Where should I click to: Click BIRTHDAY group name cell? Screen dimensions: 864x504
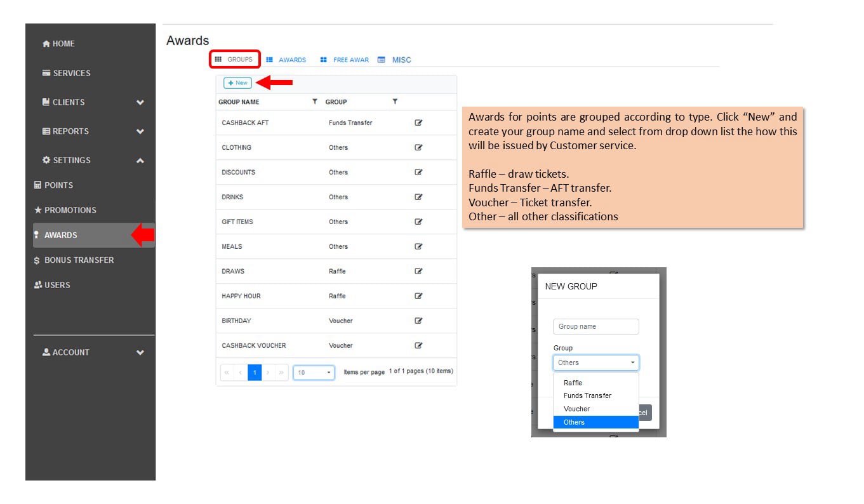(x=236, y=321)
